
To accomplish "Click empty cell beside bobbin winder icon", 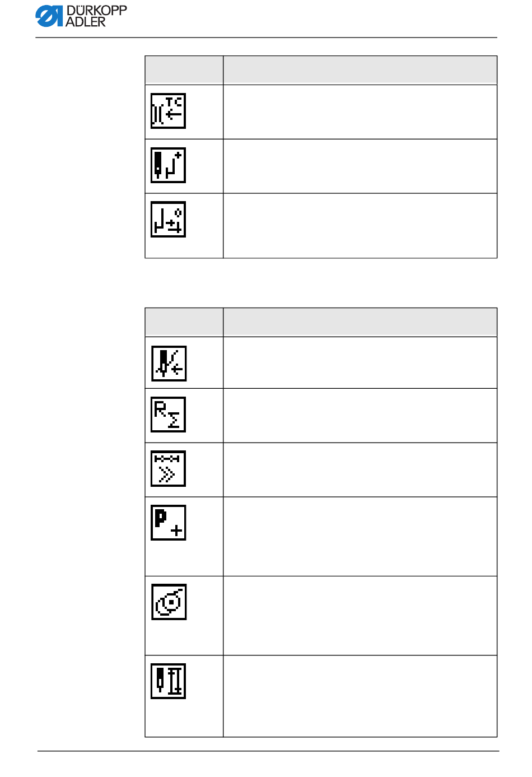I will tap(360, 616).
